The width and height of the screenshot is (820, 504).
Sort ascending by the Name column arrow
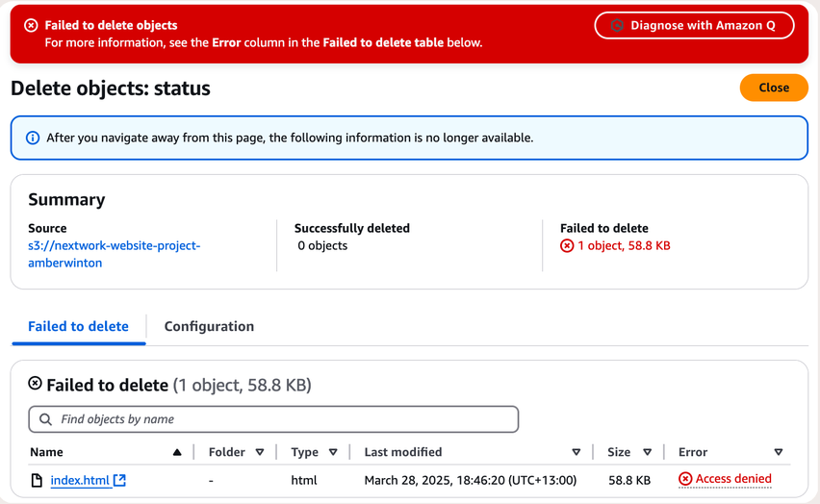point(177,452)
